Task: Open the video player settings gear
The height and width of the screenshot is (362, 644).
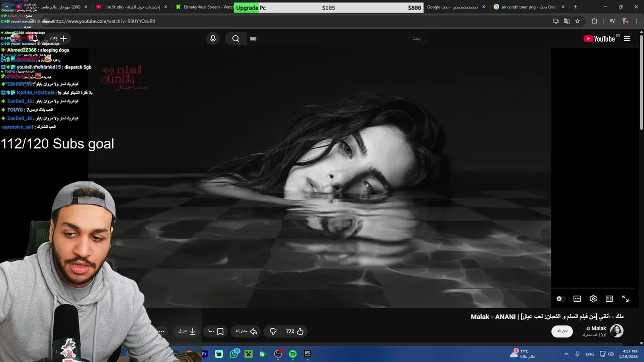Action: click(593, 299)
